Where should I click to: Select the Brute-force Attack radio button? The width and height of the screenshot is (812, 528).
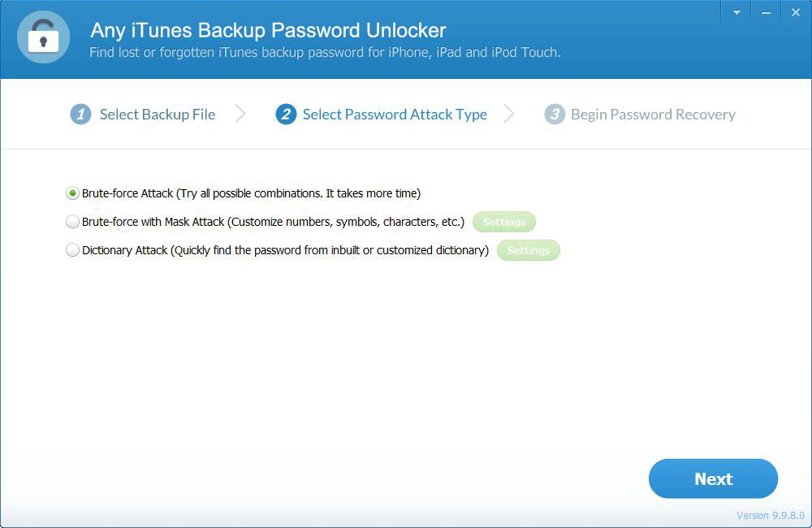click(x=72, y=193)
